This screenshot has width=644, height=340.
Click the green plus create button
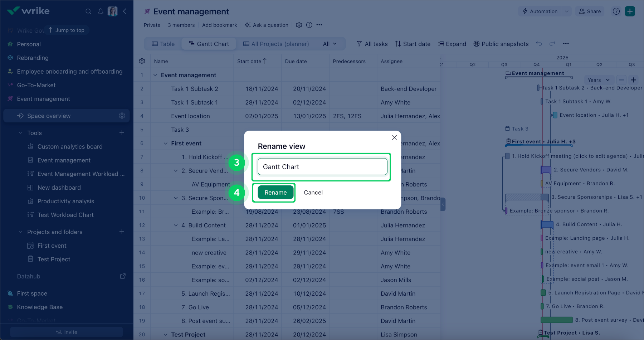(630, 11)
